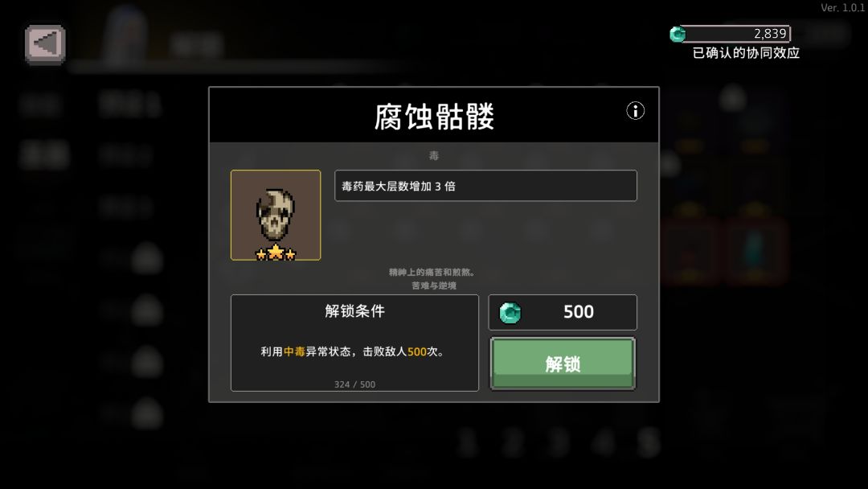Screen dimensions: 868x489
Task: Open 已确认的协同效应 confirmed synergies label
Action: coord(746,53)
